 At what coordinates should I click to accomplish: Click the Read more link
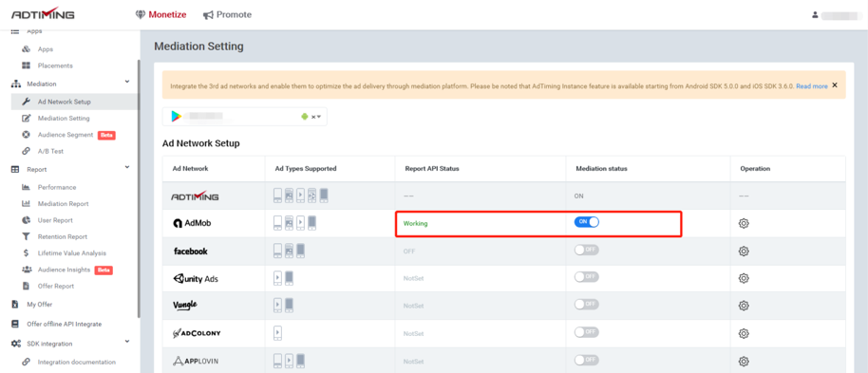(x=812, y=86)
